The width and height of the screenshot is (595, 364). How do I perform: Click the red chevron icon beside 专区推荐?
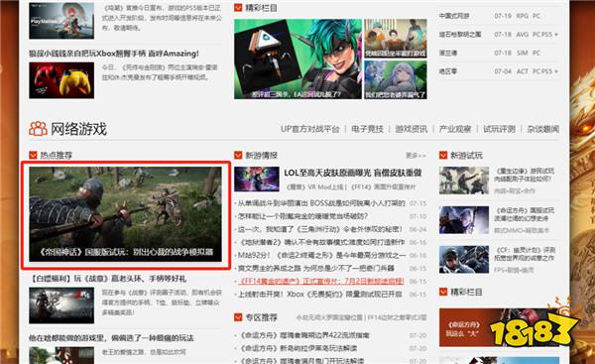[x=238, y=317]
